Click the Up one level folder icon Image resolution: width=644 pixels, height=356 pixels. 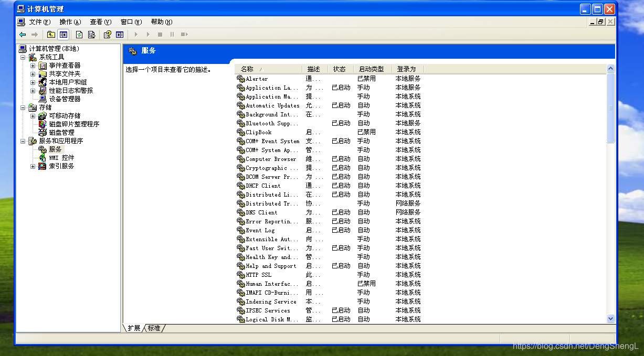51,35
